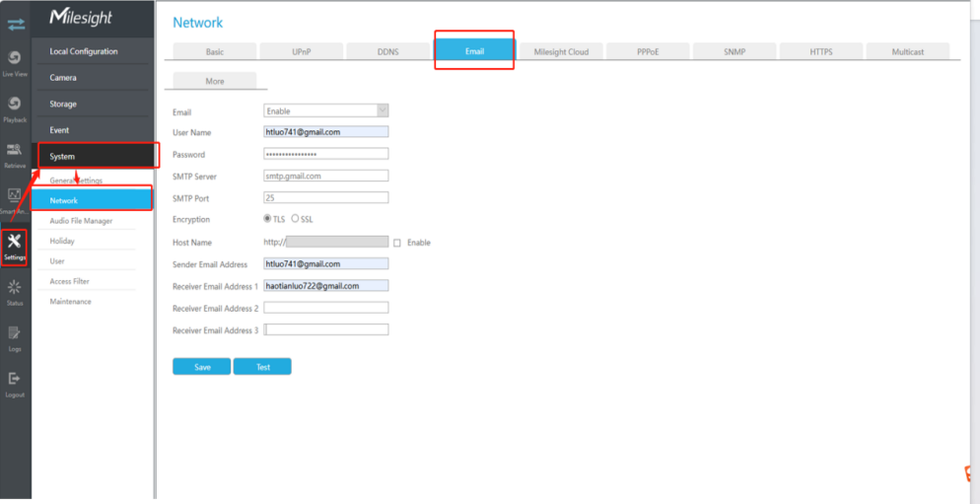
Task: Select the SSL encryption radio button
Action: [x=295, y=219]
